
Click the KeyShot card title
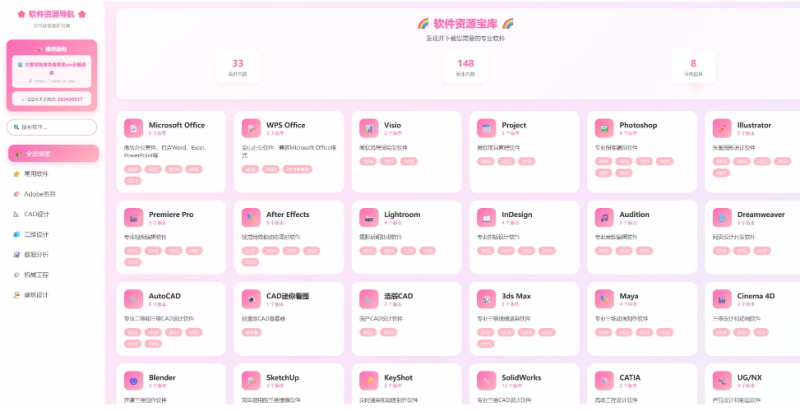click(x=398, y=378)
